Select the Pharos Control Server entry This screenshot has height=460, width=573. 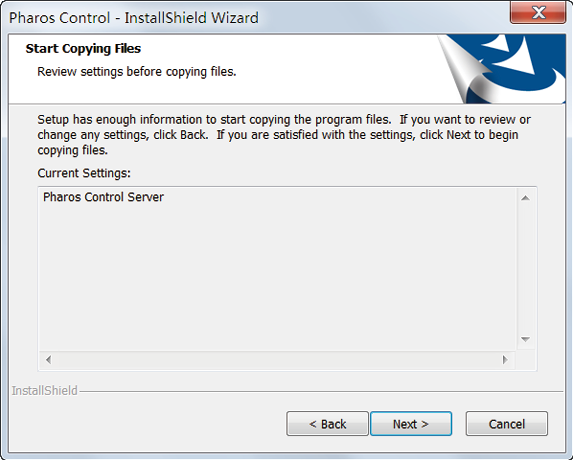point(103,197)
